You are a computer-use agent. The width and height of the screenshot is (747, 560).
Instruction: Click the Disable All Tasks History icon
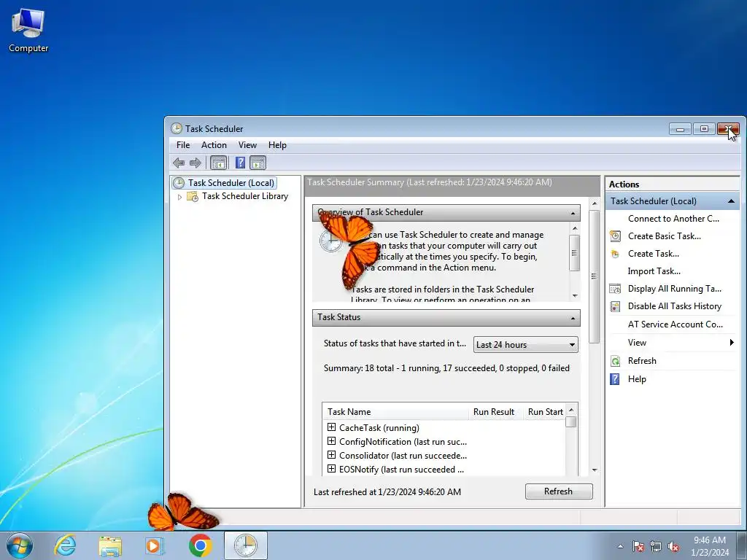615,306
